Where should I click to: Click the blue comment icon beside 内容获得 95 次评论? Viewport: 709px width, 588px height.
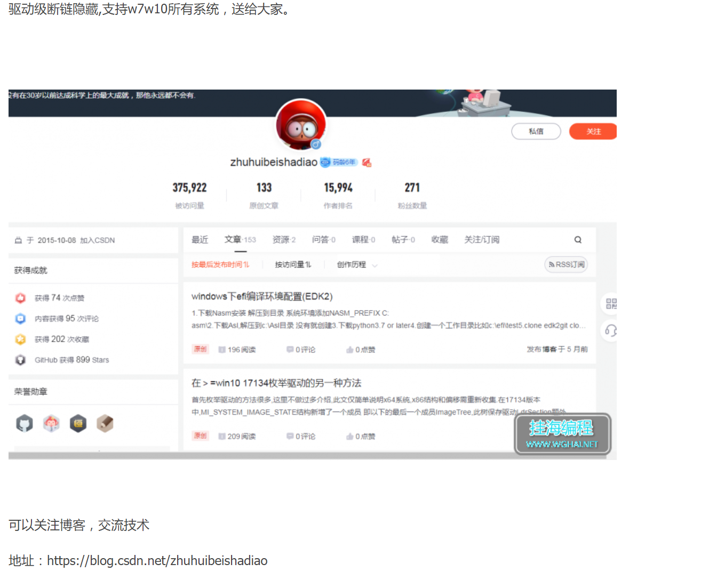click(20, 319)
